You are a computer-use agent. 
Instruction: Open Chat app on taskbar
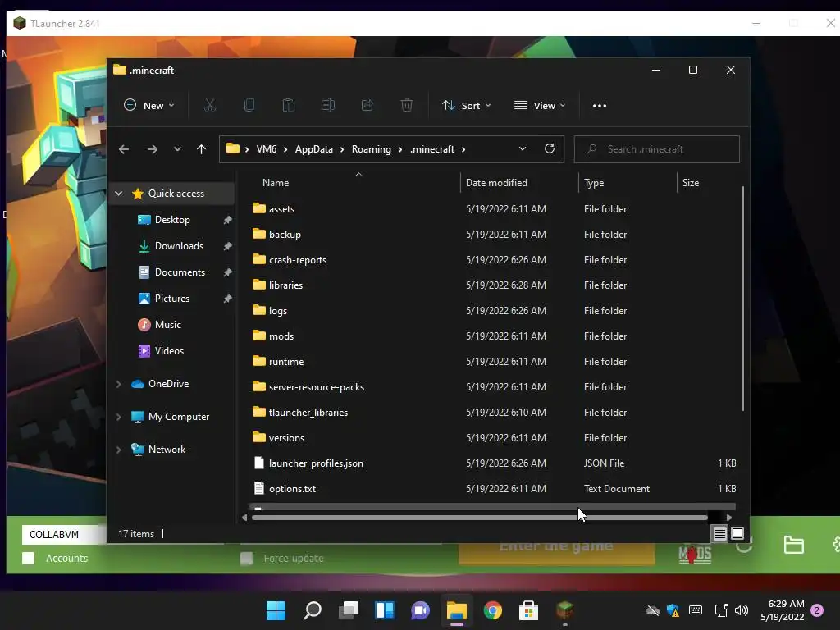click(x=421, y=610)
